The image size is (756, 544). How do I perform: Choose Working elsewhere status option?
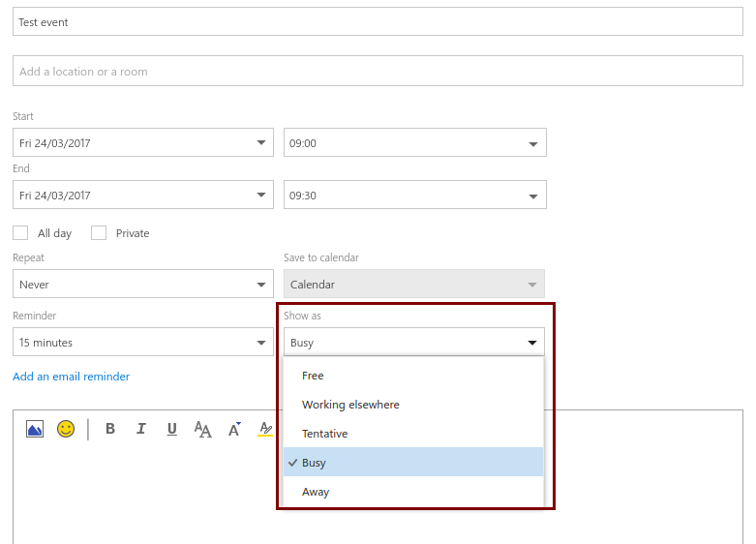click(350, 405)
